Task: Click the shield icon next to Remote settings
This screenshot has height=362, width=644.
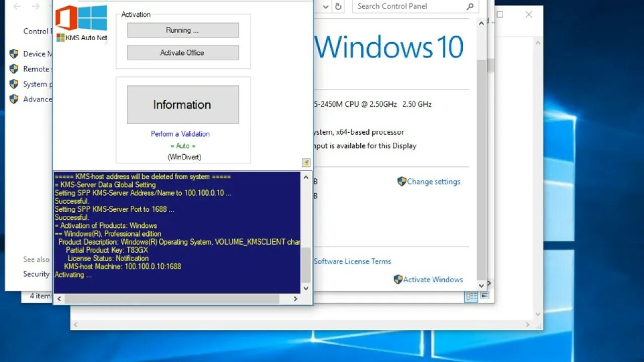Action: [14, 69]
